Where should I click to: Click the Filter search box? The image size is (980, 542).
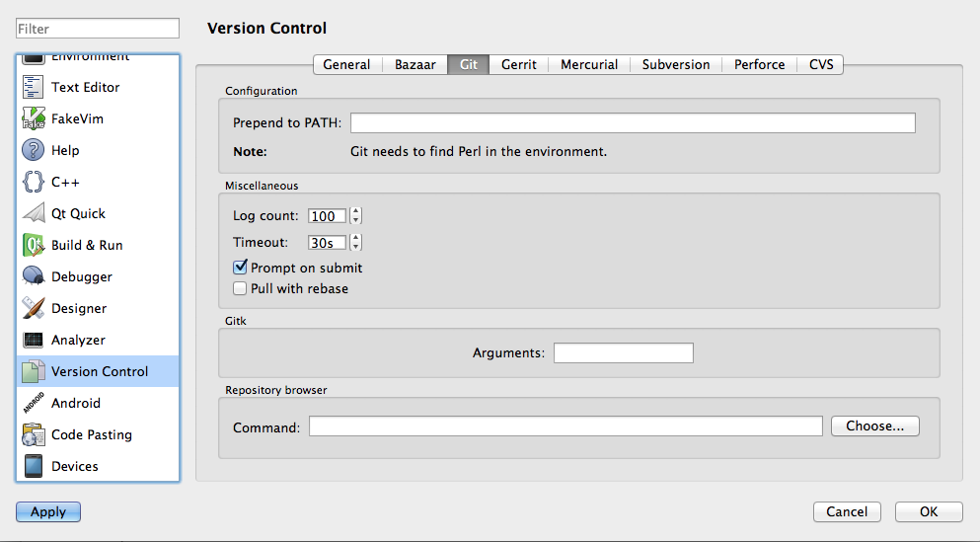pyautogui.click(x=97, y=30)
